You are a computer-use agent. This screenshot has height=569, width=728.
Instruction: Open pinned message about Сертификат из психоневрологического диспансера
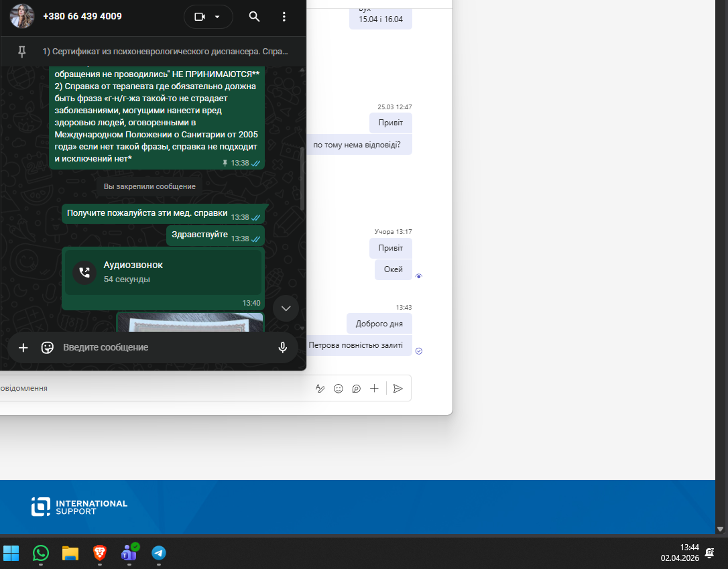[165, 52]
